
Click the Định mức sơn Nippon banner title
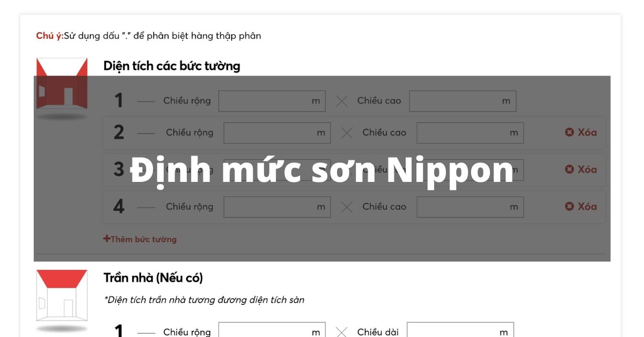(322, 170)
